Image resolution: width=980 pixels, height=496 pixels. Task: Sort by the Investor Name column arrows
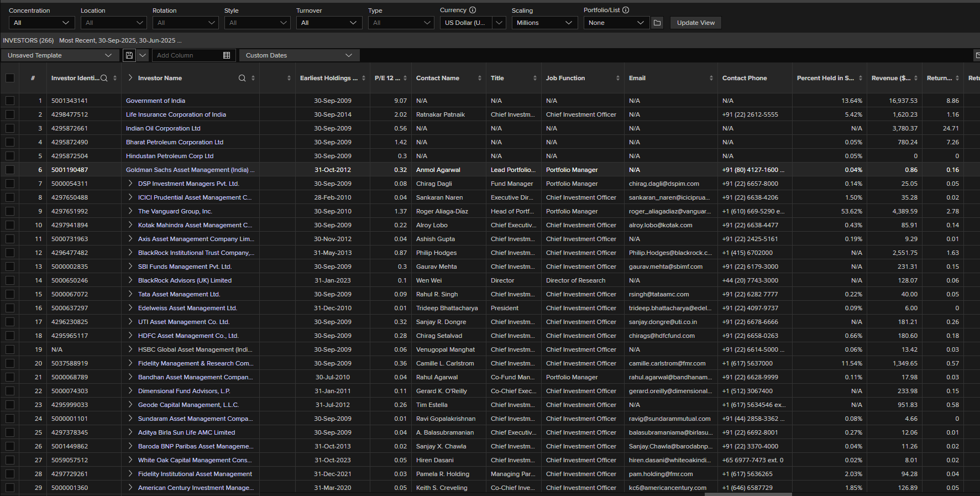click(253, 78)
